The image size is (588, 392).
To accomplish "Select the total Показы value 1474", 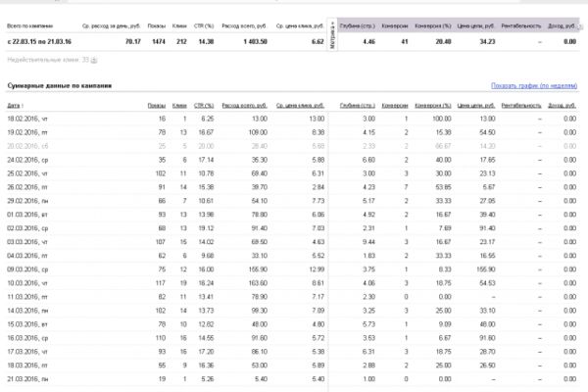I will pos(159,41).
